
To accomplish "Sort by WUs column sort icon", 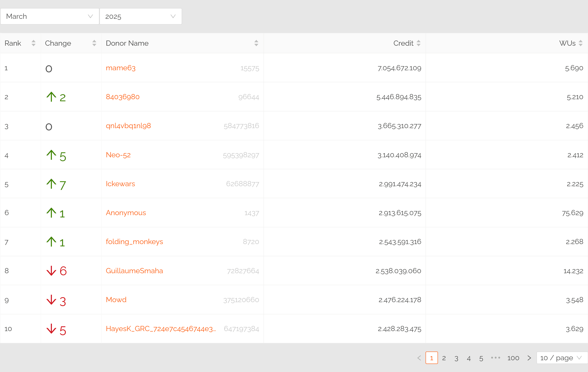I will [x=580, y=43].
